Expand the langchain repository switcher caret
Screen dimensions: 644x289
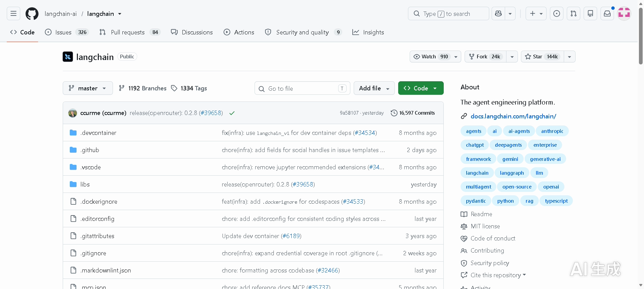120,14
